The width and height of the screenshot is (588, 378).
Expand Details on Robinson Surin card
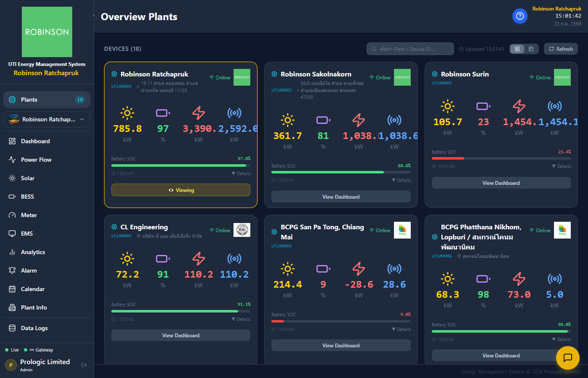[561, 166]
